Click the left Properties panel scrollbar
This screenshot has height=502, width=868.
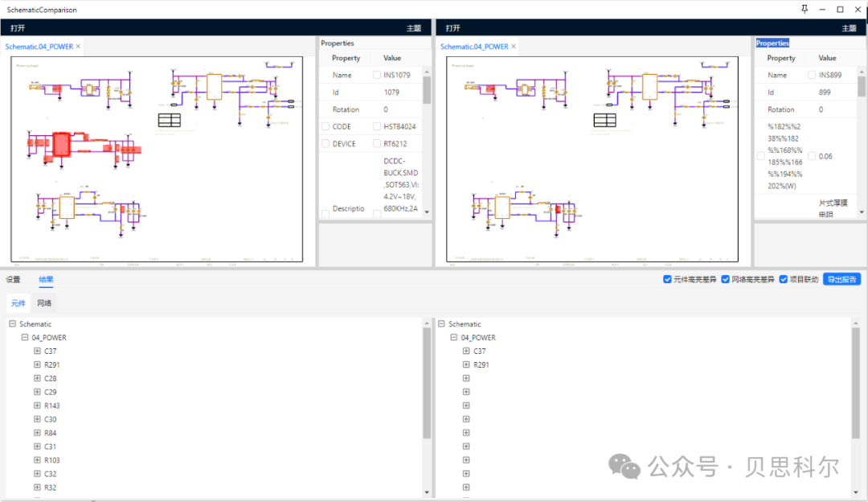point(427,90)
